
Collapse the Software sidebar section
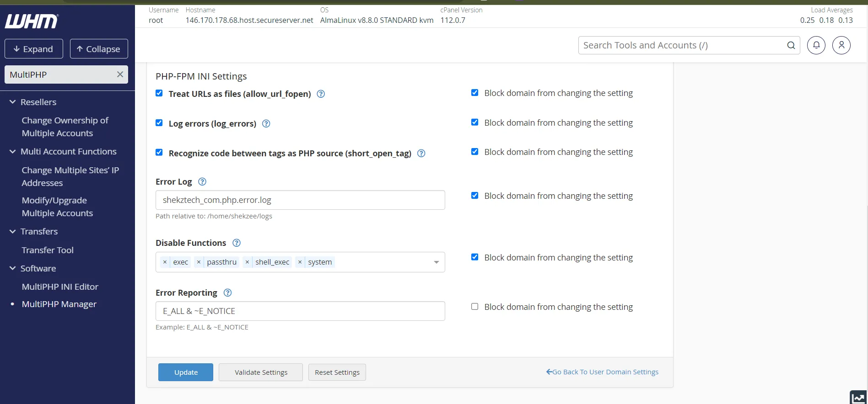click(13, 268)
